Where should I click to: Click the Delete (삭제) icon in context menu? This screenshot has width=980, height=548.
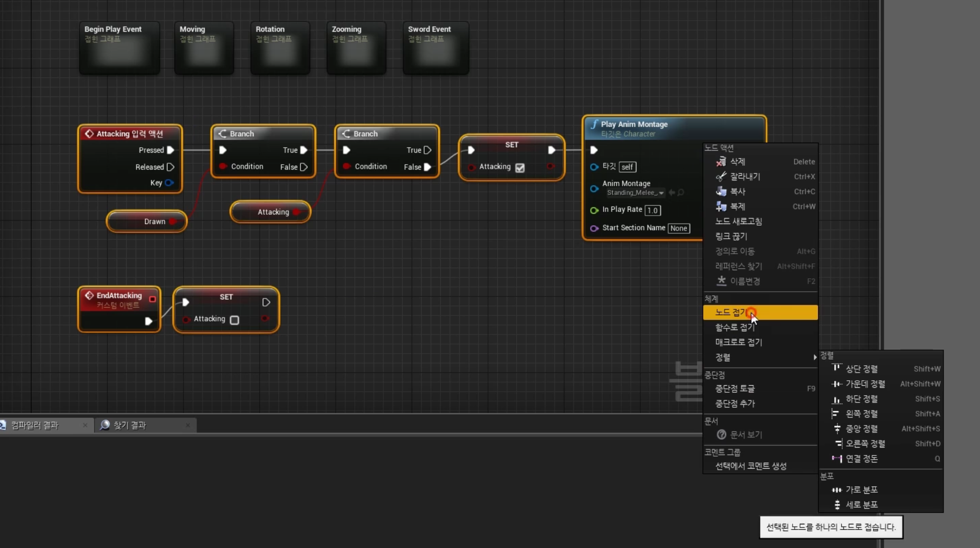(721, 162)
